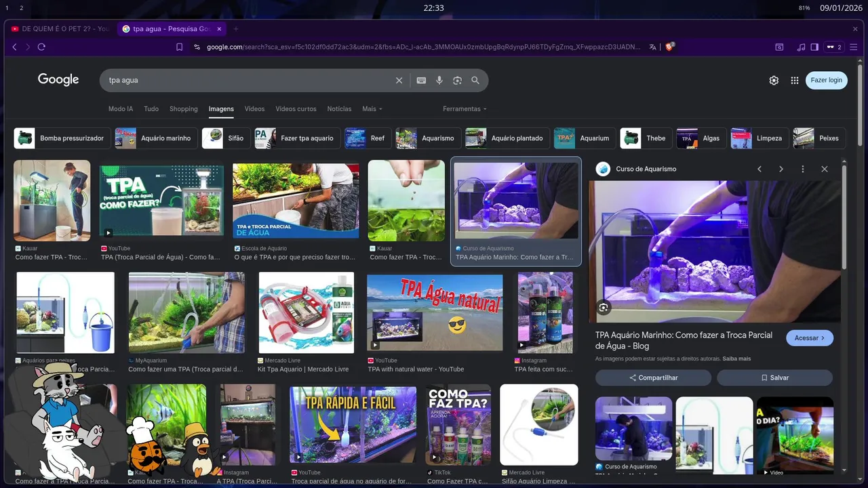868x488 pixels.
Task: Select the Fazer tpa aquario chip
Action: click(297, 138)
